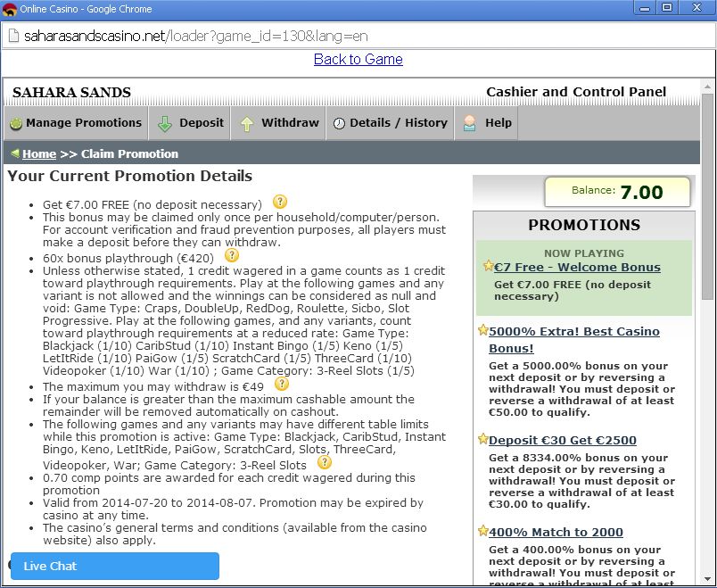Click the 'Your Current Promotion Details' heading
This screenshot has height=588, width=717.
click(130, 176)
